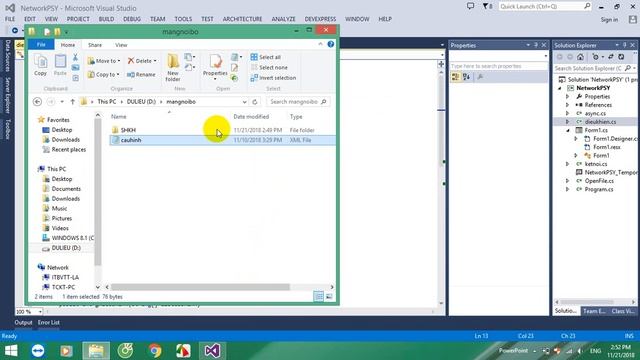The image size is (640, 360).
Task: Switch Properties panel to Alphabetical sort
Action: 467,77
